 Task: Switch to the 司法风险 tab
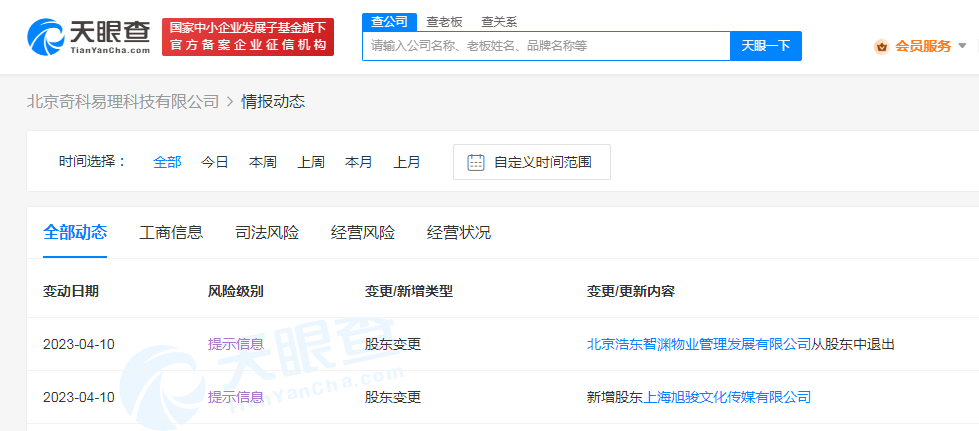(267, 233)
